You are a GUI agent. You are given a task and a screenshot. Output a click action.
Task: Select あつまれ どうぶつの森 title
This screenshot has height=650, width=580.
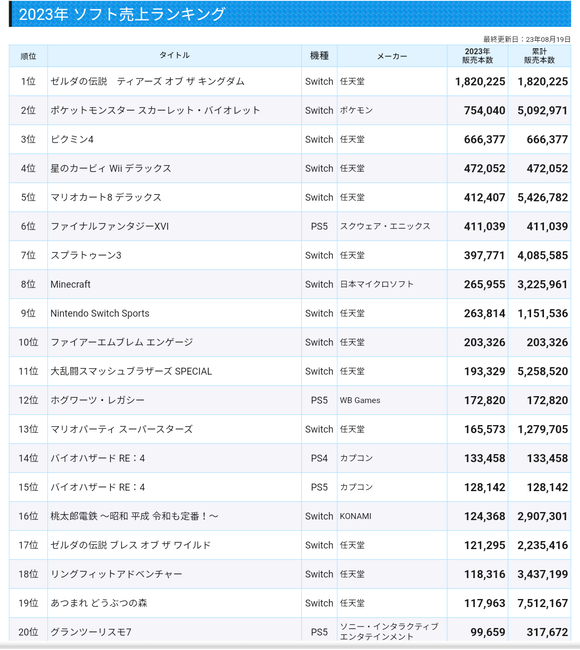coord(99,603)
